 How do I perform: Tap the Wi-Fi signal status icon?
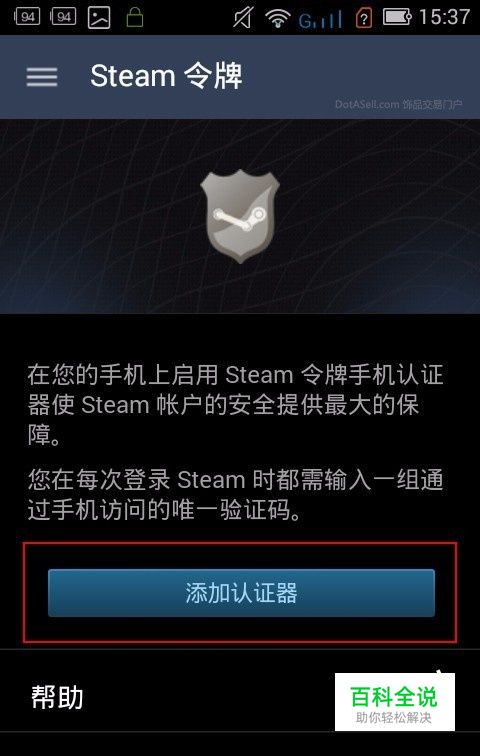coord(277,18)
